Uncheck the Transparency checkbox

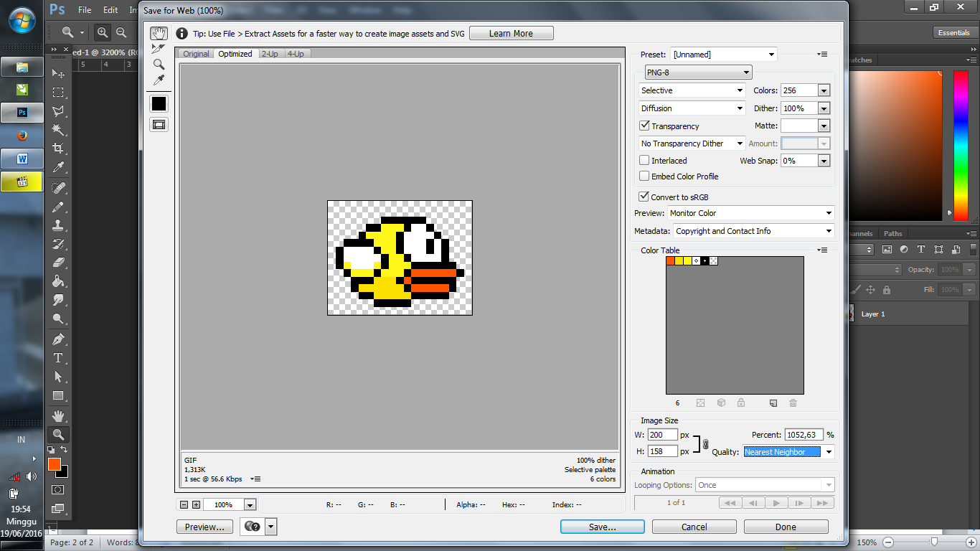tap(644, 126)
